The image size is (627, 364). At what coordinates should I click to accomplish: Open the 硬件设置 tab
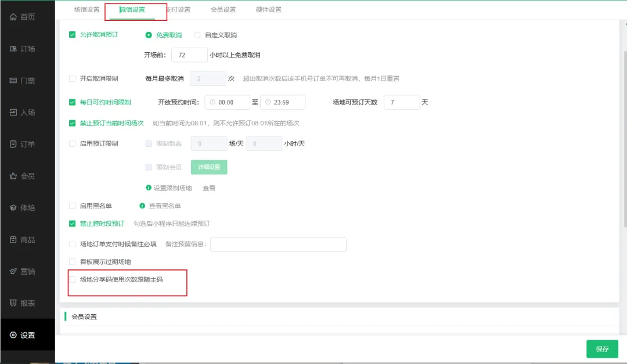(x=267, y=10)
